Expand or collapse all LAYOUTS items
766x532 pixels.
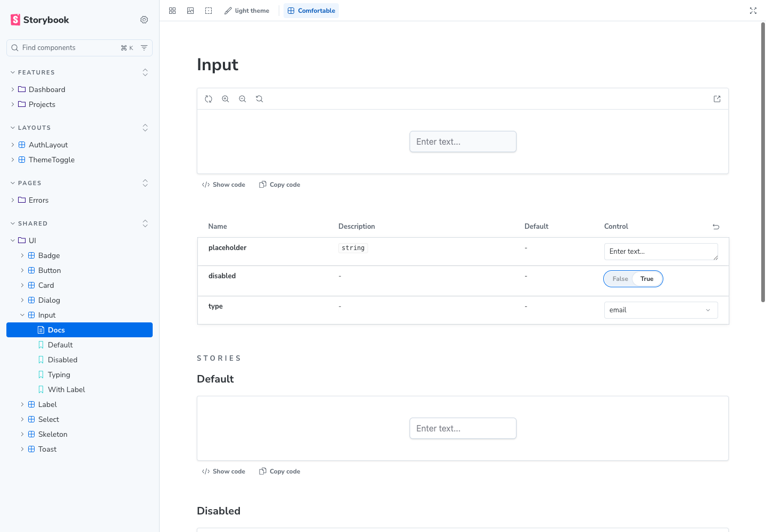[x=145, y=128]
